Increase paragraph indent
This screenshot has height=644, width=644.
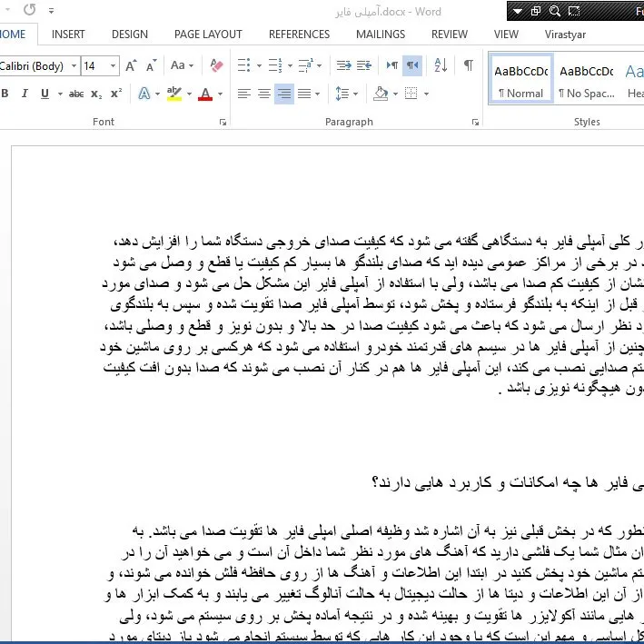364,65
